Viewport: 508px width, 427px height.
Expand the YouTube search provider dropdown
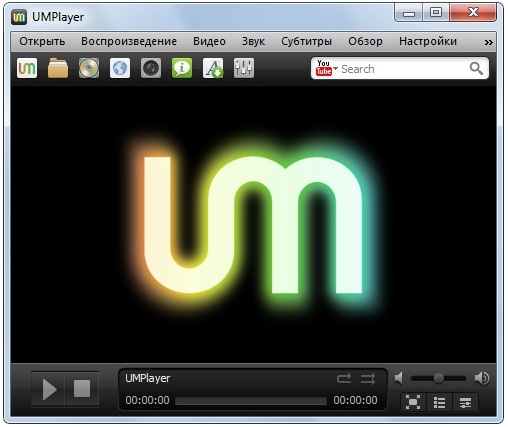pyautogui.click(x=335, y=68)
